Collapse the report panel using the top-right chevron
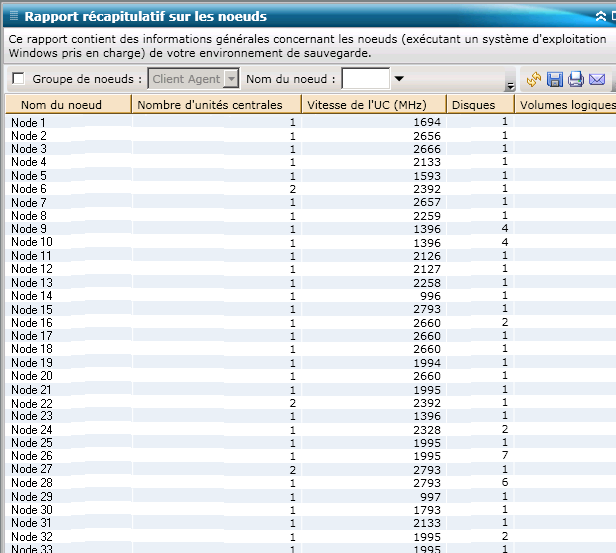The height and width of the screenshot is (553, 616). tap(604, 17)
